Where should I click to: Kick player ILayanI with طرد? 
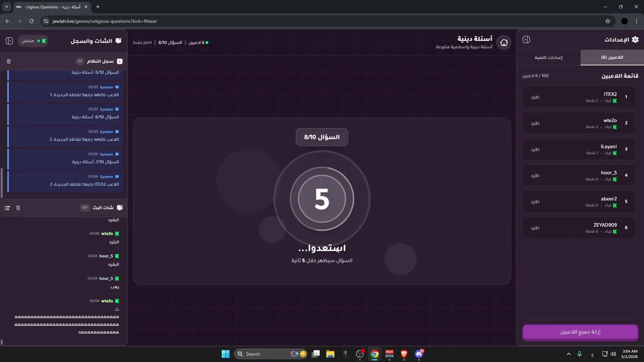click(535, 149)
